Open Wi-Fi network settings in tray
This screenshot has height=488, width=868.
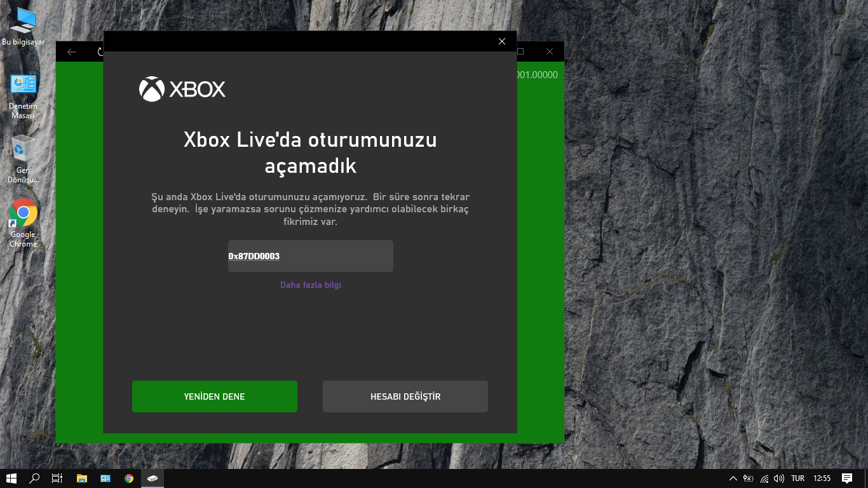764,478
